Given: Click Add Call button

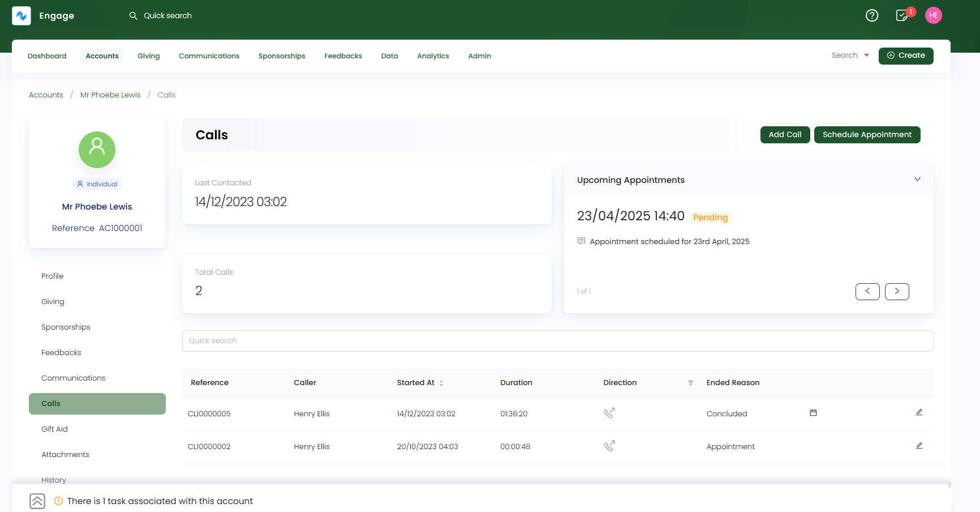Looking at the screenshot, I should [x=785, y=135].
